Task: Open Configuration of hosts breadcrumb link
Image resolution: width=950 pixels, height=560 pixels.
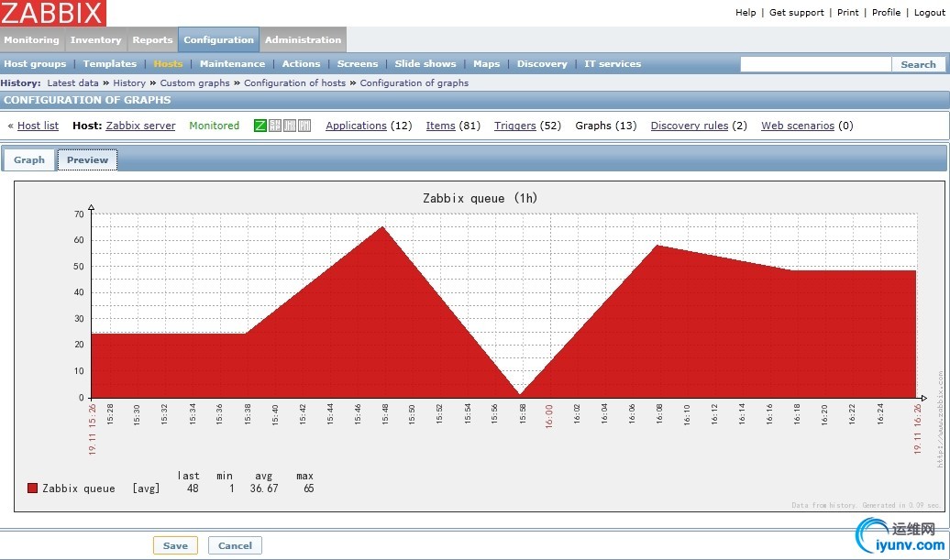Action: coord(294,82)
